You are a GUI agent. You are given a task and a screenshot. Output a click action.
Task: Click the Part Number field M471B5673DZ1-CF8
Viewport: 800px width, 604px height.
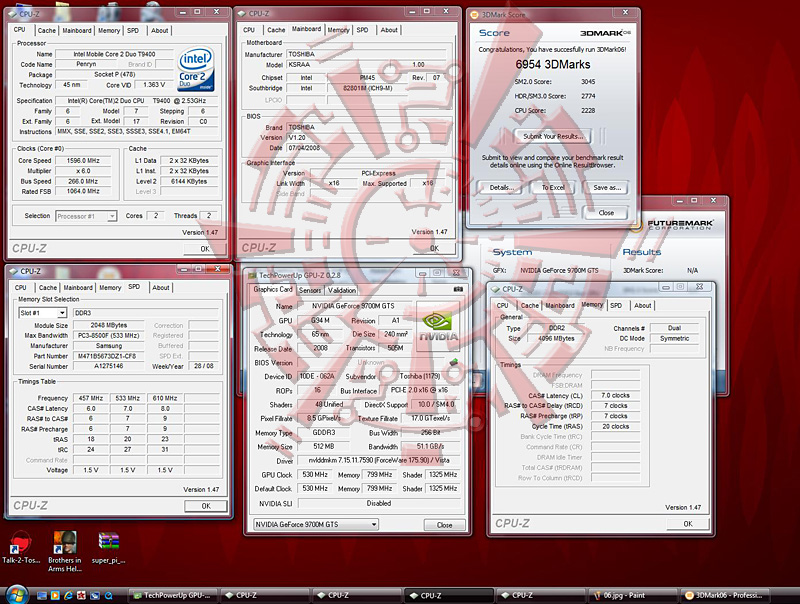(x=107, y=356)
